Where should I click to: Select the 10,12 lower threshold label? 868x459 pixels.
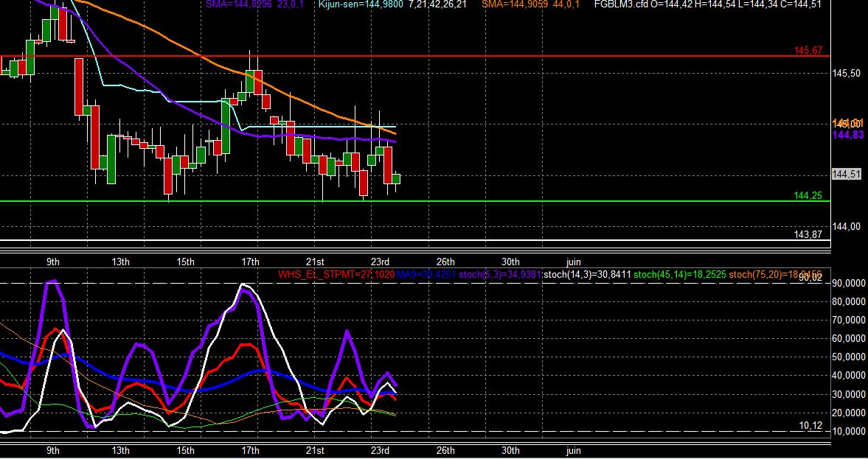click(811, 425)
